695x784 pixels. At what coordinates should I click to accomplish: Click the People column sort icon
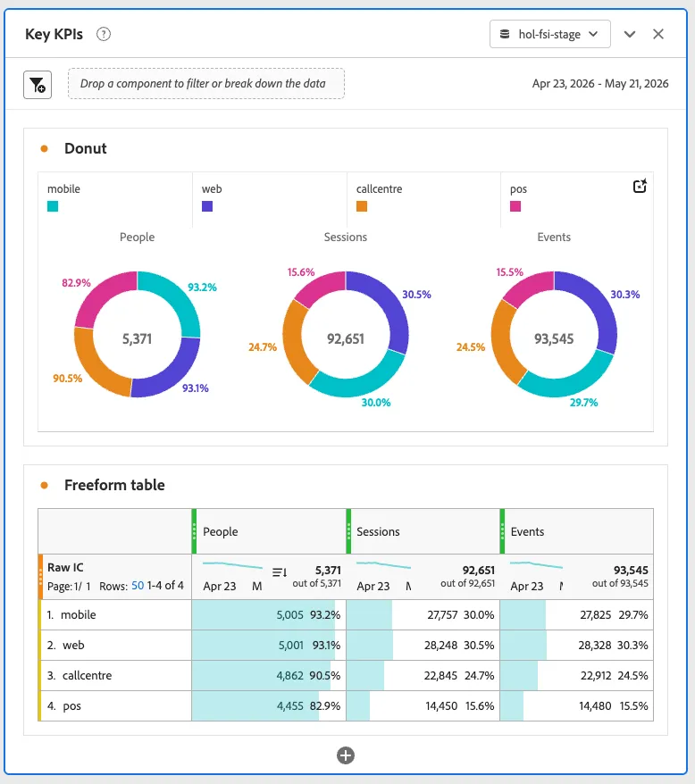pos(280,572)
